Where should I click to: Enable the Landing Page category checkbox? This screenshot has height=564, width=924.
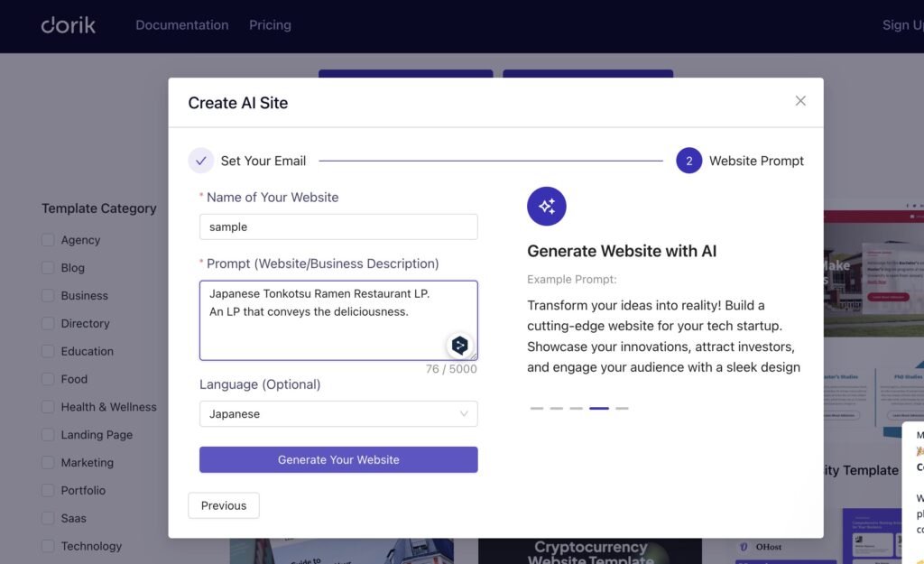tap(48, 435)
